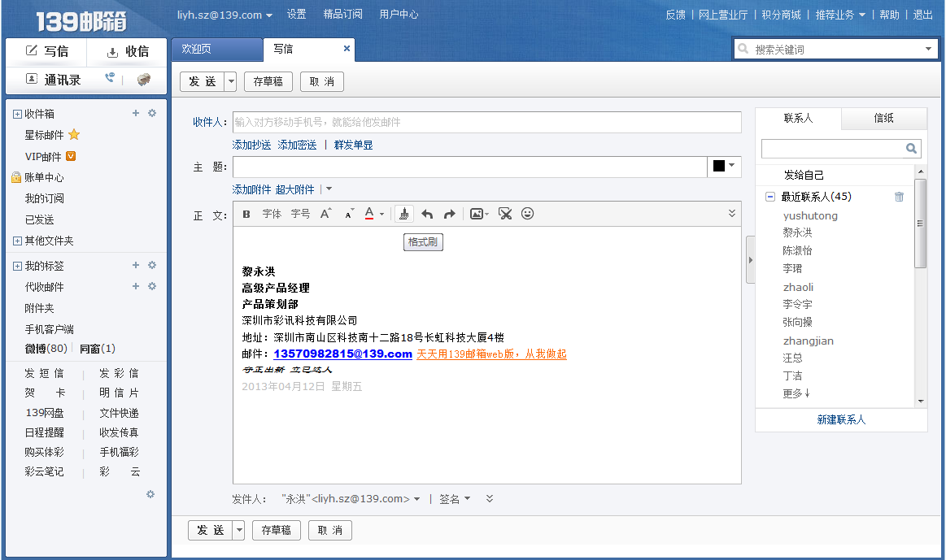The image size is (946, 560).
Task: Click the 添加抄送 link
Action: click(x=251, y=145)
